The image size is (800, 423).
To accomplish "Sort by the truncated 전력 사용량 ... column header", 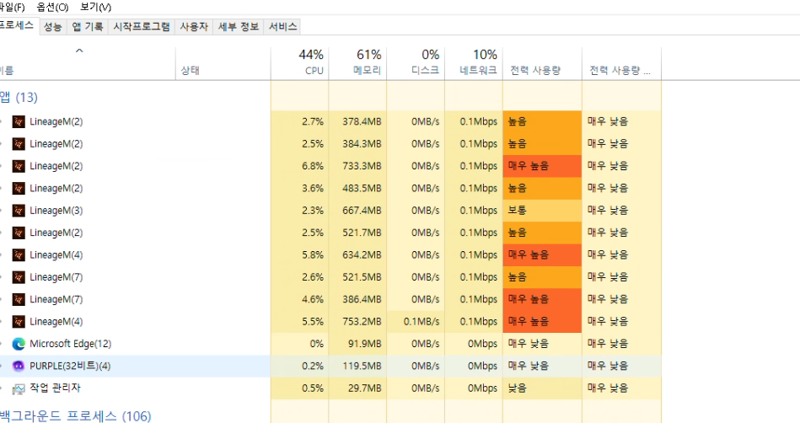I will click(x=621, y=64).
